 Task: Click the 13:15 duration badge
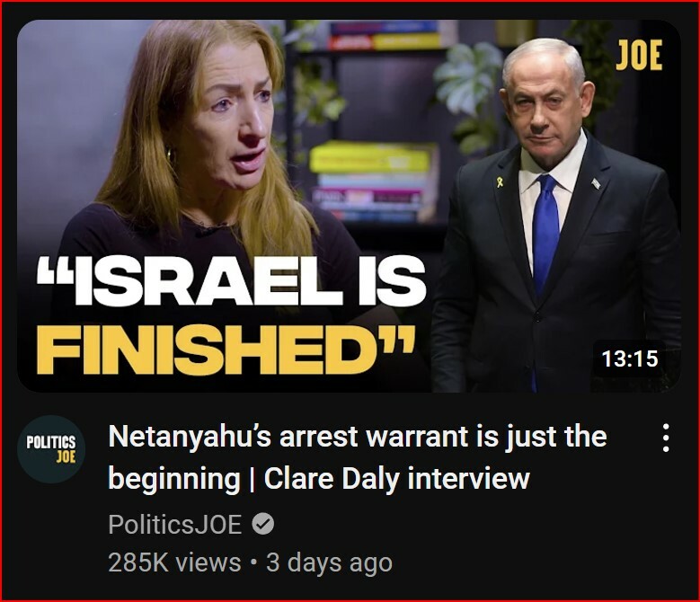[630, 359]
